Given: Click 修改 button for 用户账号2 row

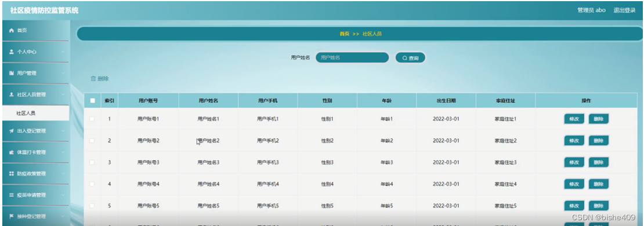Looking at the screenshot, I should [574, 141].
